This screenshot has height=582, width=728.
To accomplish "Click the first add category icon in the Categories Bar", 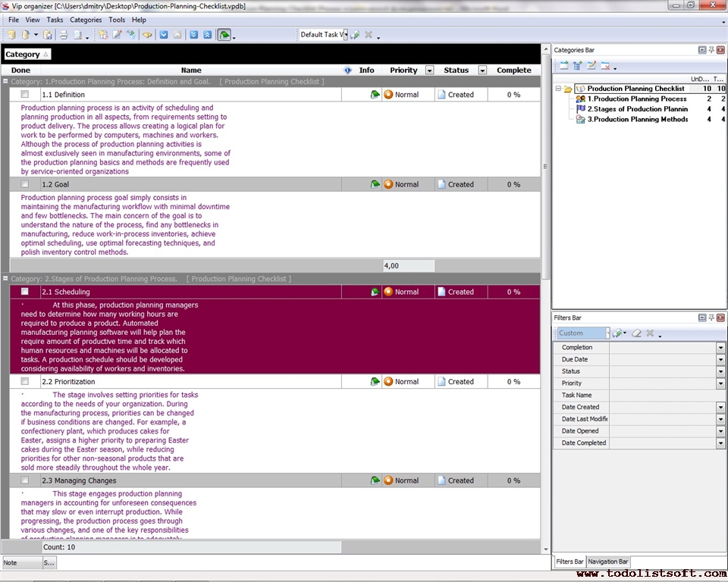I will point(563,67).
